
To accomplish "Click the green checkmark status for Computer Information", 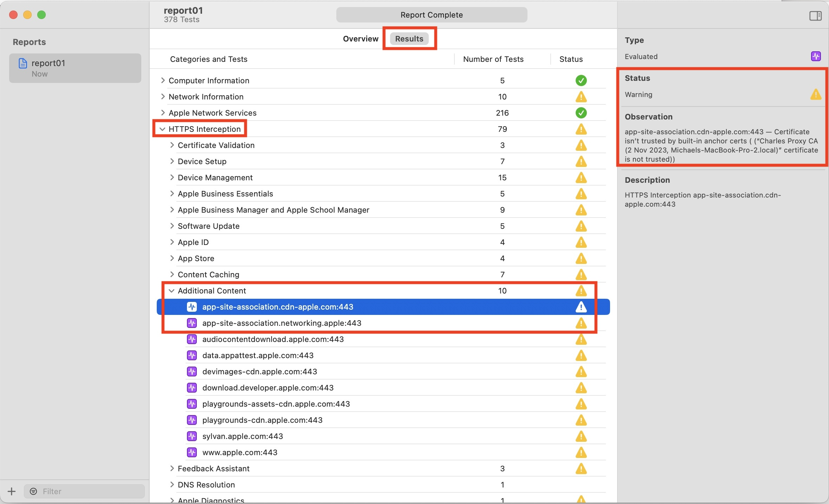I will (x=581, y=80).
